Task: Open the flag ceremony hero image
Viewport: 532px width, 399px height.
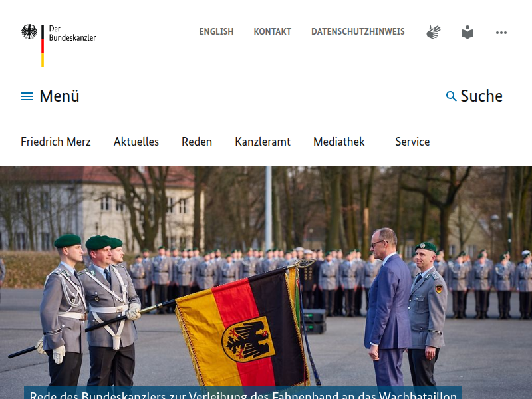Action: (x=266, y=277)
